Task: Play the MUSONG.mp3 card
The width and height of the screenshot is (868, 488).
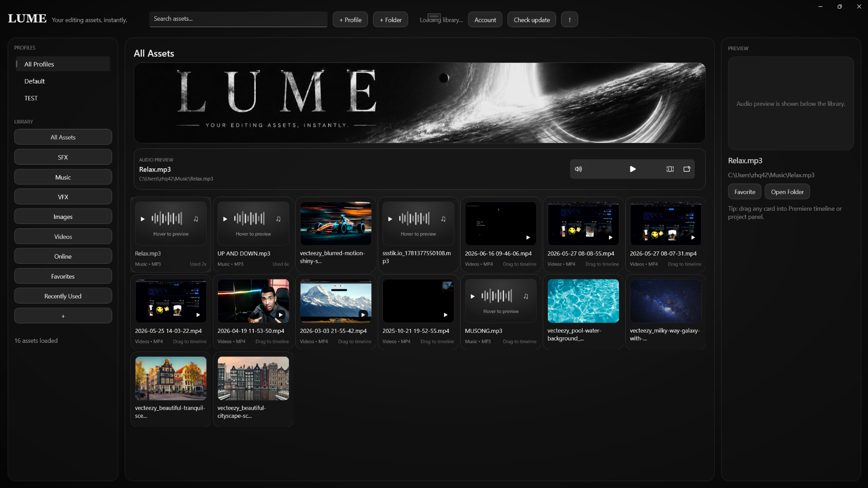Action: click(x=472, y=296)
